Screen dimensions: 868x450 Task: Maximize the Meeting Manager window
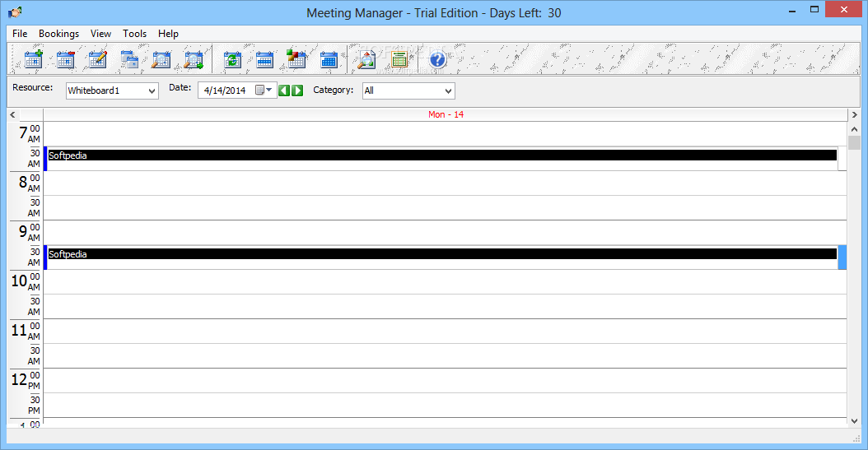coord(814,10)
